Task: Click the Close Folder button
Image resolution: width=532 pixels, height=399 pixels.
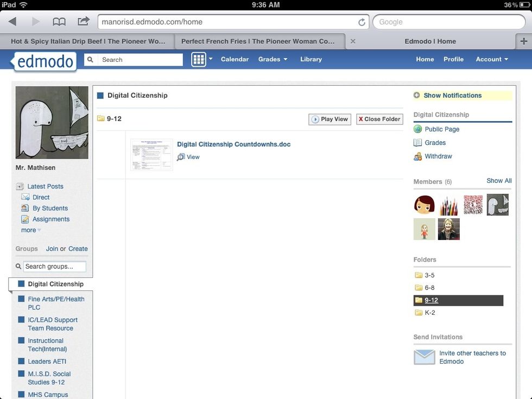Action: (379, 119)
